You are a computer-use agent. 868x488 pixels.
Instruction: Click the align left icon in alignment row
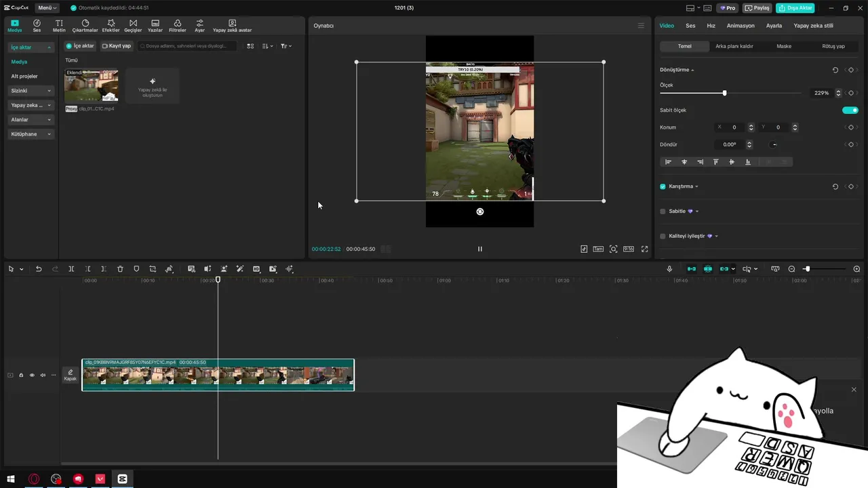tap(668, 162)
